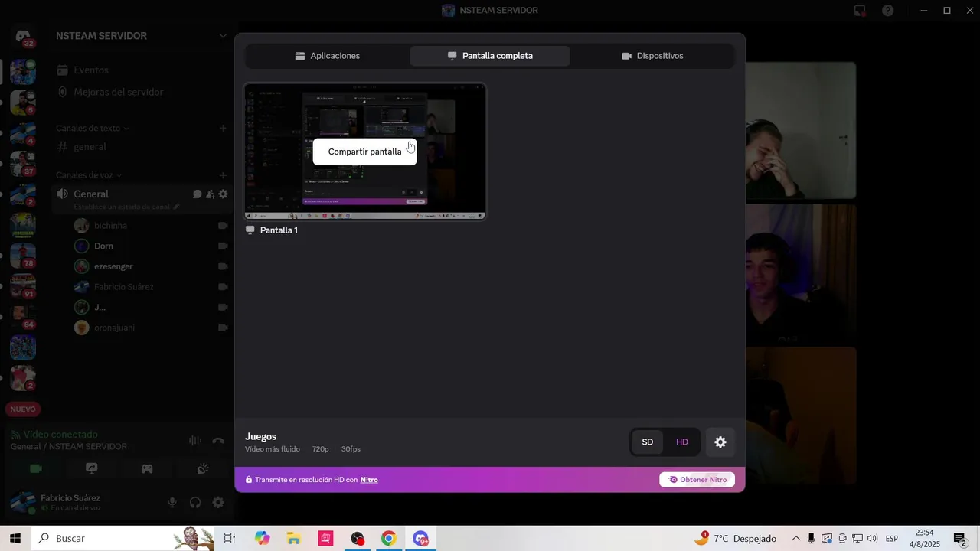This screenshot has height=551, width=980.
Task: Click camera icon next to bichinha
Action: tap(223, 226)
